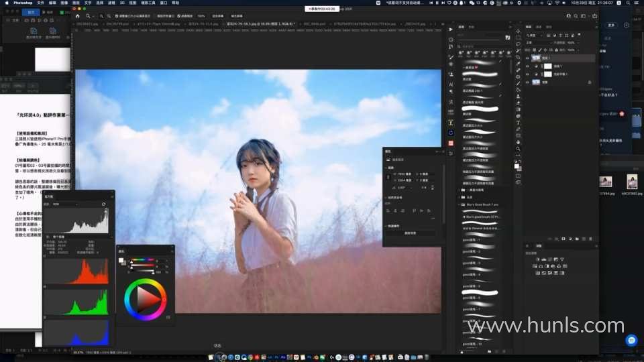The image size is (644, 362).
Task: Click the blue chat bubble button
Action: point(632,340)
